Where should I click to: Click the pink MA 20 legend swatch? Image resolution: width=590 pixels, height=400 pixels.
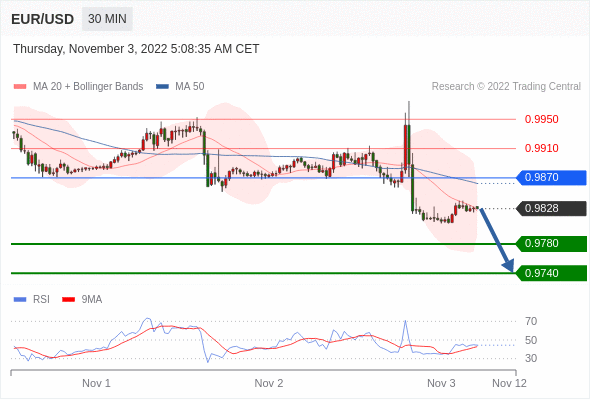(20, 87)
